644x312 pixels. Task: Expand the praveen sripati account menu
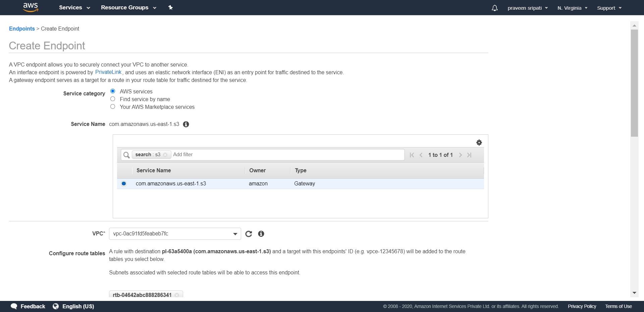click(x=527, y=7)
